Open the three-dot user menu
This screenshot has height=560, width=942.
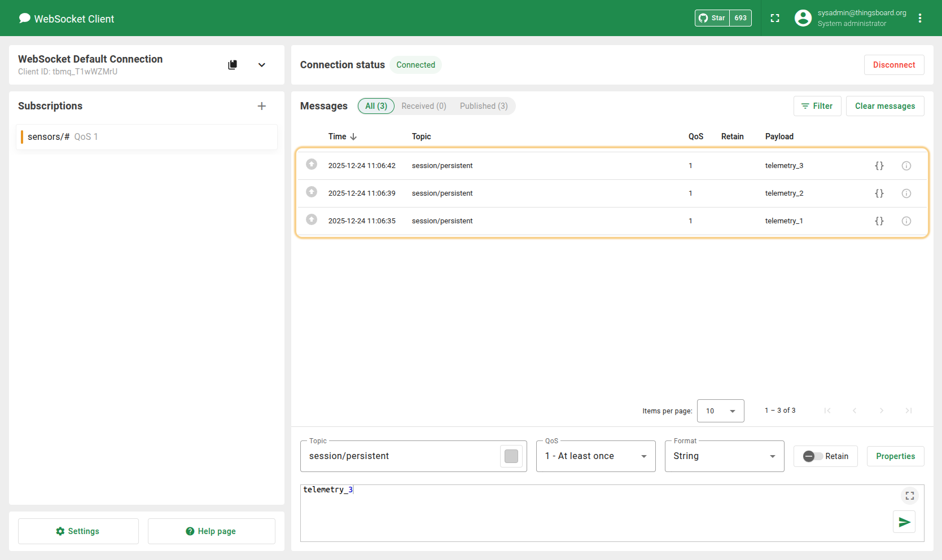pos(920,18)
